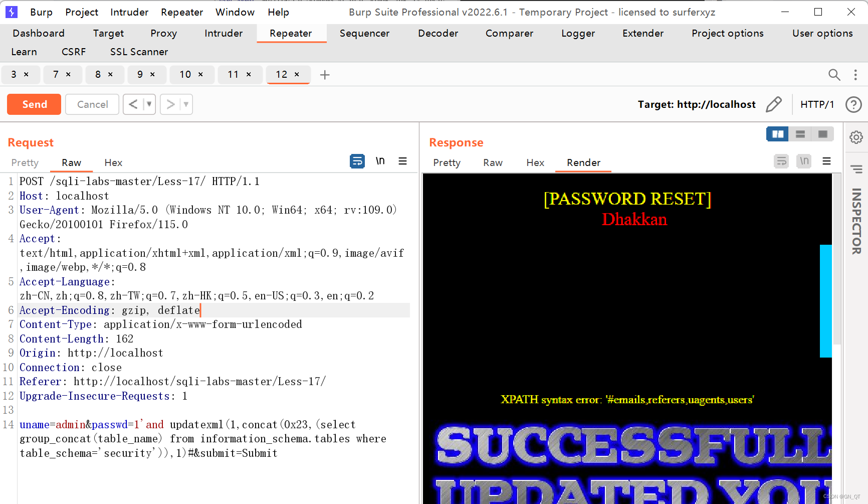Close Repeater tab 9
Viewport: 868px width, 504px height.
(x=152, y=74)
